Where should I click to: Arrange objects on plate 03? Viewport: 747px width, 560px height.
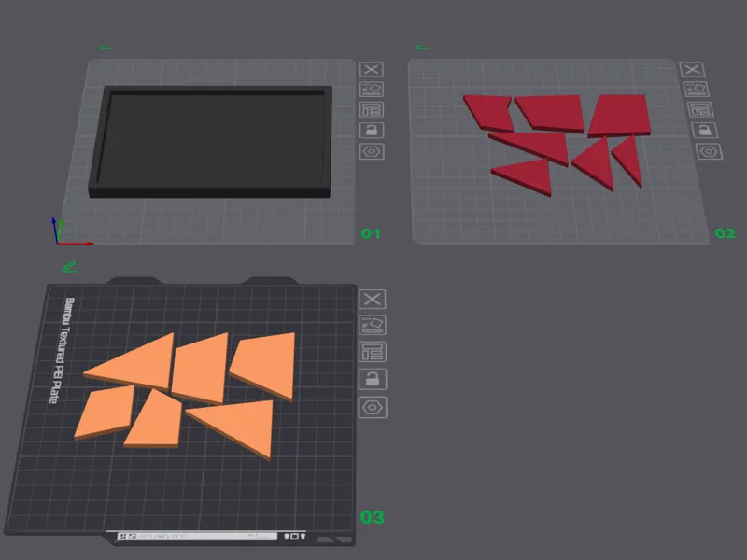(x=373, y=352)
